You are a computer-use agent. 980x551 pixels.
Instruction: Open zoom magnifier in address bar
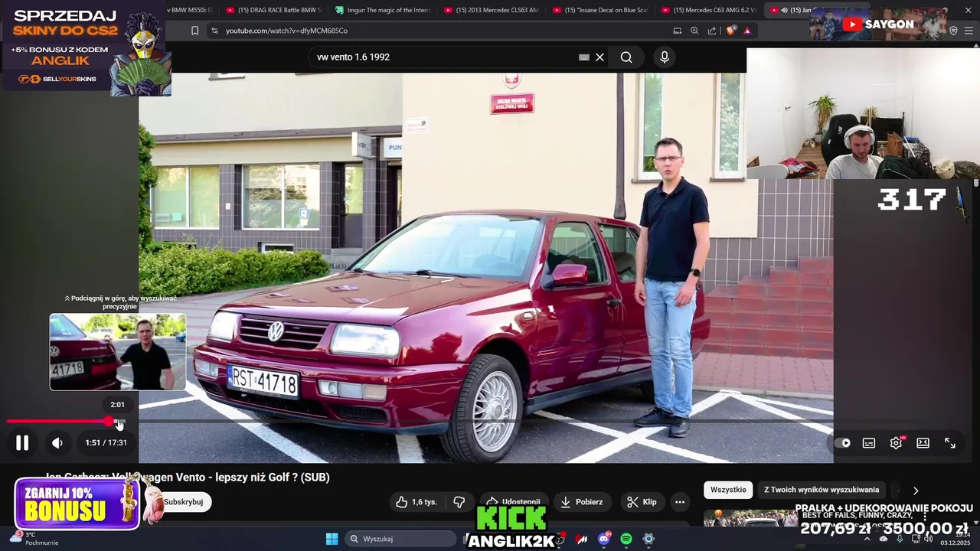click(x=694, y=31)
